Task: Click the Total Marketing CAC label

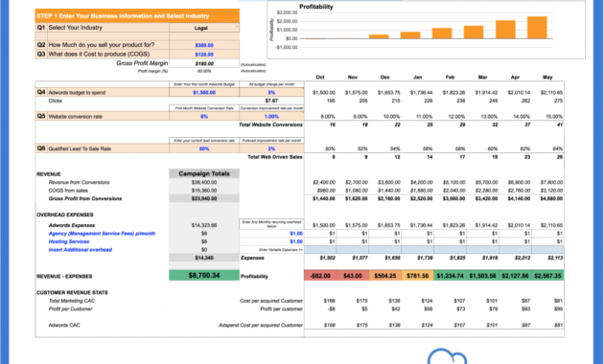Action: click(72, 301)
